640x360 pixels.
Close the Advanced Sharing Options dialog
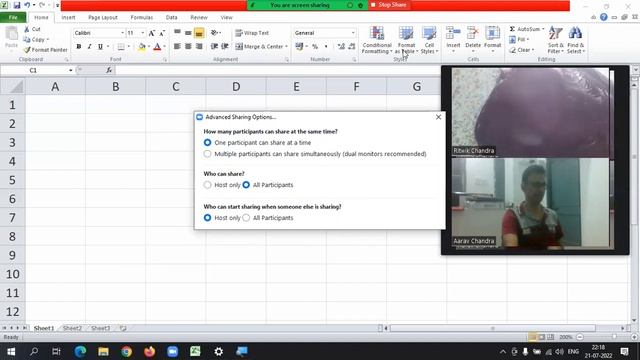point(438,117)
